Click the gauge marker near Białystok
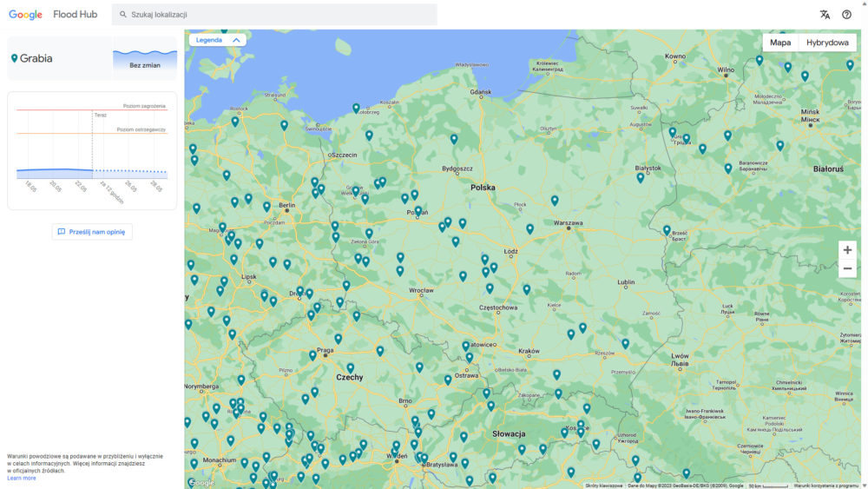The image size is (868, 489). pyautogui.click(x=641, y=178)
